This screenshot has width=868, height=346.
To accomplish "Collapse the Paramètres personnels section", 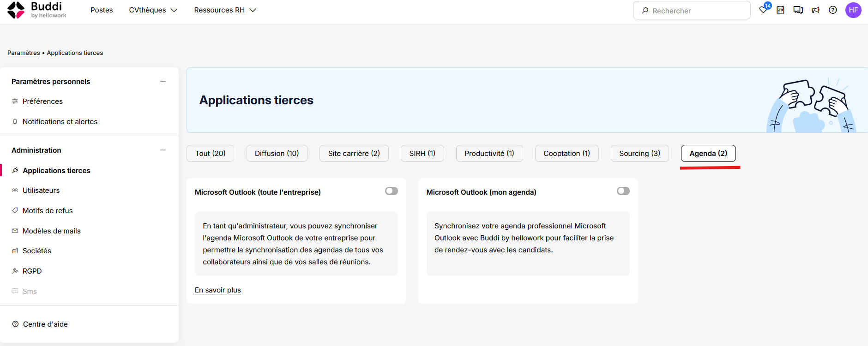I will pyautogui.click(x=163, y=81).
